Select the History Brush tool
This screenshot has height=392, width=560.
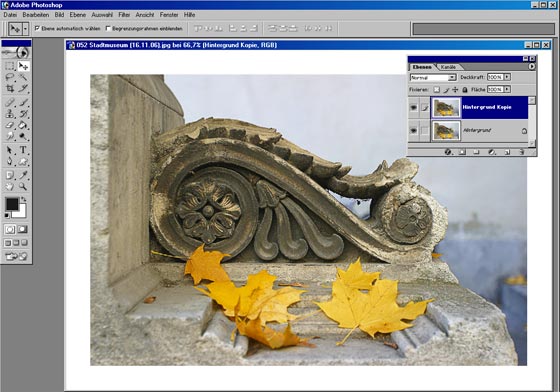23,114
